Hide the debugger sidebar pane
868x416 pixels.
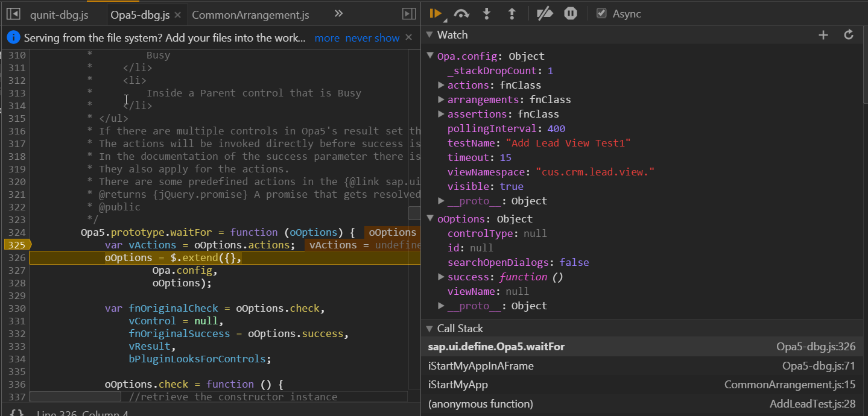tap(408, 14)
